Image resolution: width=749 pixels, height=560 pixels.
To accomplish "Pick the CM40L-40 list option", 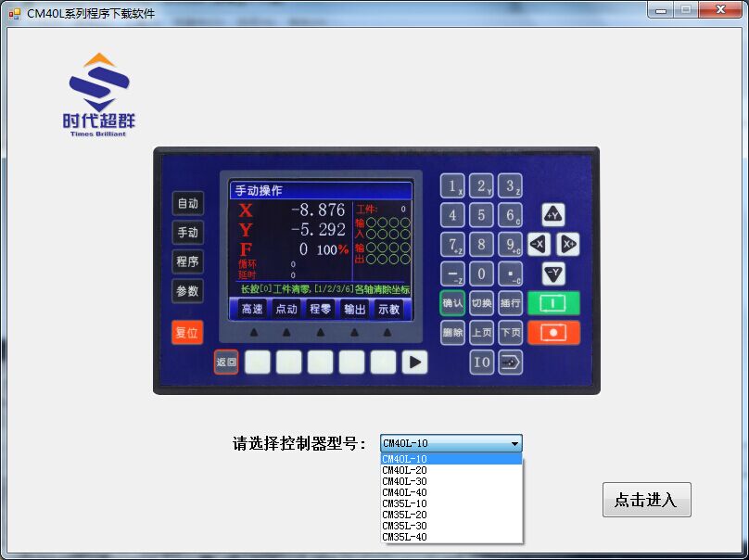I will coord(405,492).
